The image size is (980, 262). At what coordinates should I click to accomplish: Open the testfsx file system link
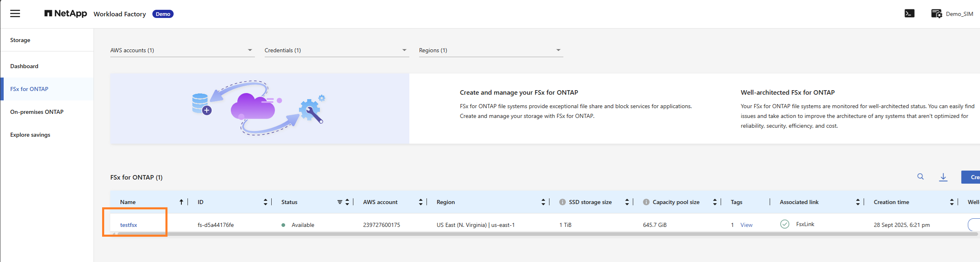click(x=129, y=225)
